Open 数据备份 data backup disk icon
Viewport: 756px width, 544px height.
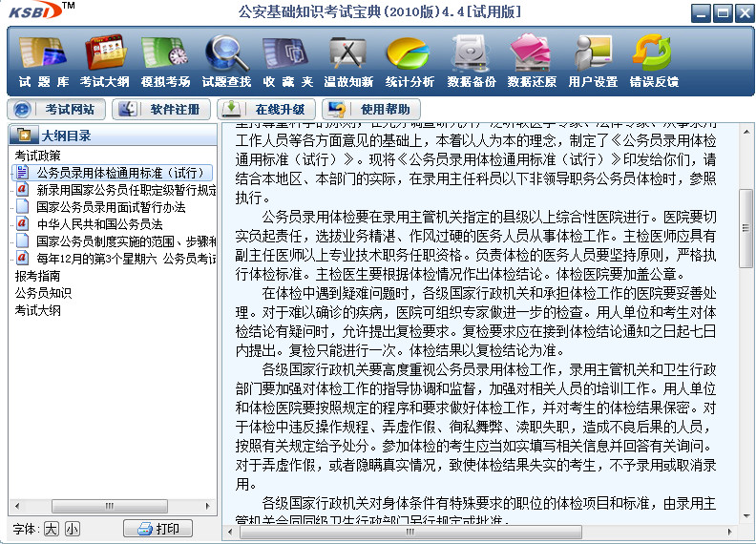click(x=471, y=61)
